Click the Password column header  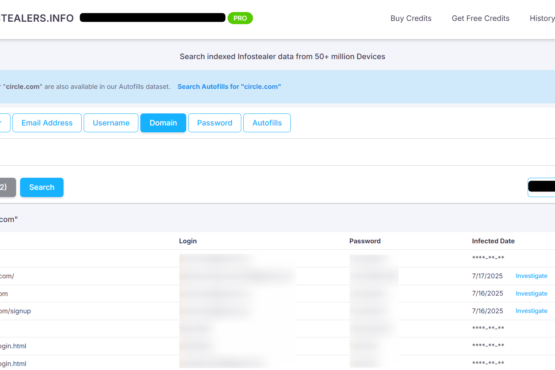click(x=365, y=241)
